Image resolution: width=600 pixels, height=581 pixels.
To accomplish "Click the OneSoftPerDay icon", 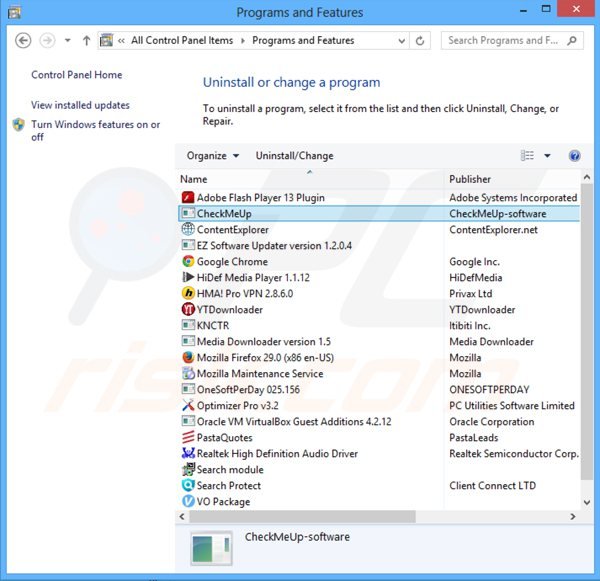I will point(188,389).
